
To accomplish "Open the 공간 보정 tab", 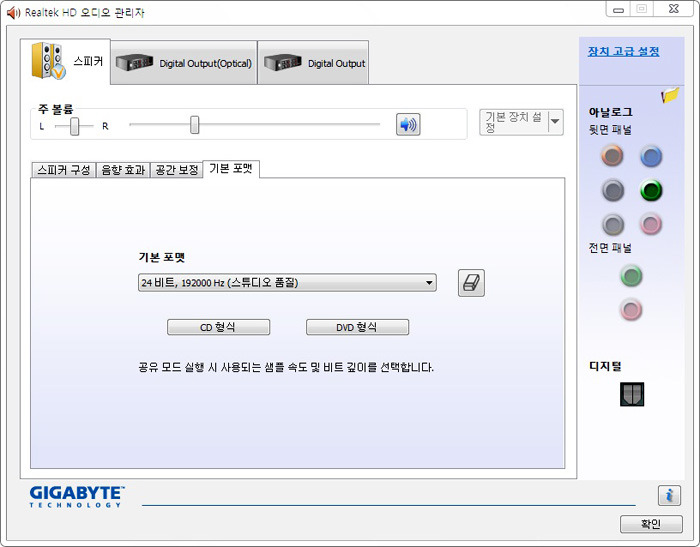I will [176, 170].
